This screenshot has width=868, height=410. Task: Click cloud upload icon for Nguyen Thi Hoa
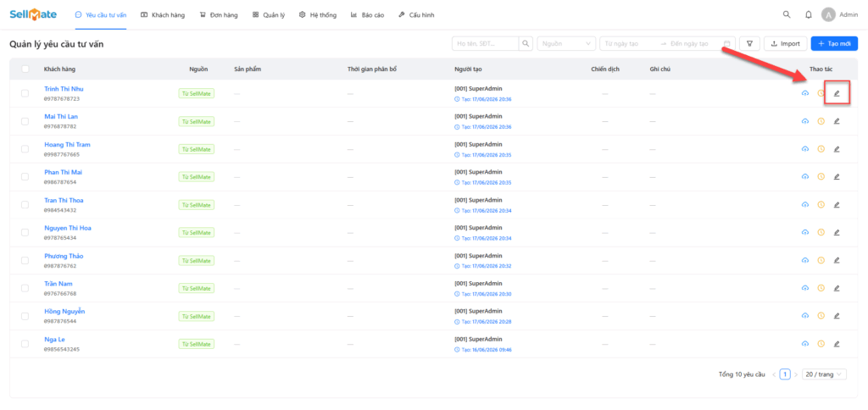click(805, 232)
